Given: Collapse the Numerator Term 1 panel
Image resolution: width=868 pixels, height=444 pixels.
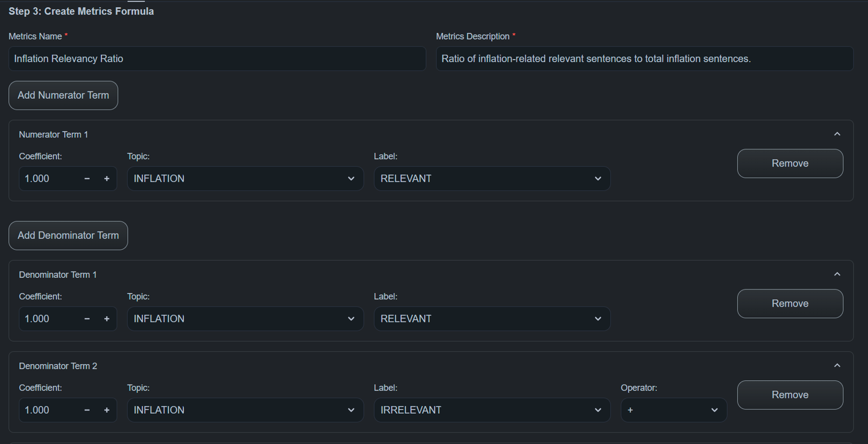Looking at the screenshot, I should pos(837,134).
